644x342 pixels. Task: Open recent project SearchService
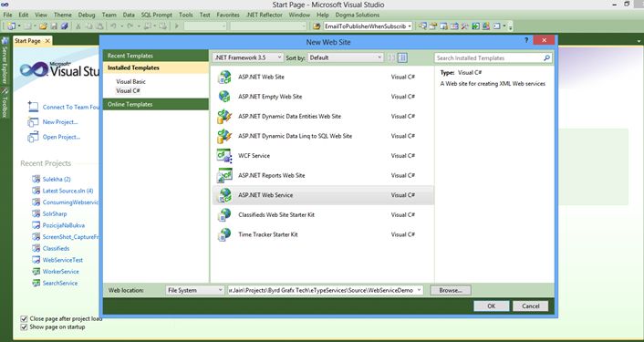[60, 284]
